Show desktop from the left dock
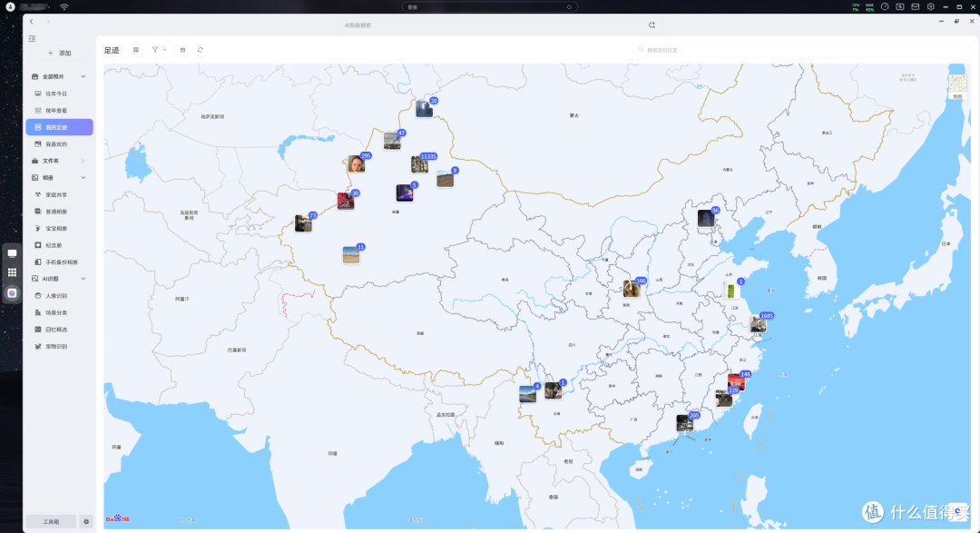 (x=12, y=253)
